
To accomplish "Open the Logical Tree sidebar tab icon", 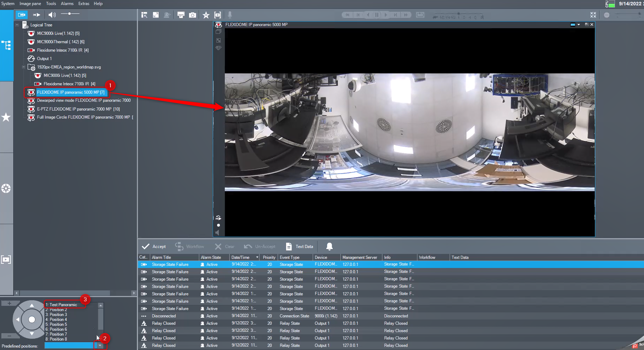I will 6,45.
